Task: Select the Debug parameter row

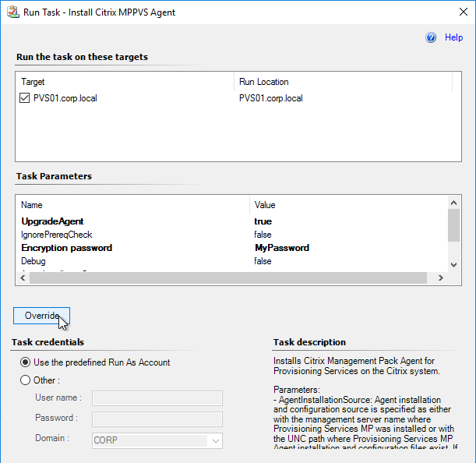Action: pos(231,261)
